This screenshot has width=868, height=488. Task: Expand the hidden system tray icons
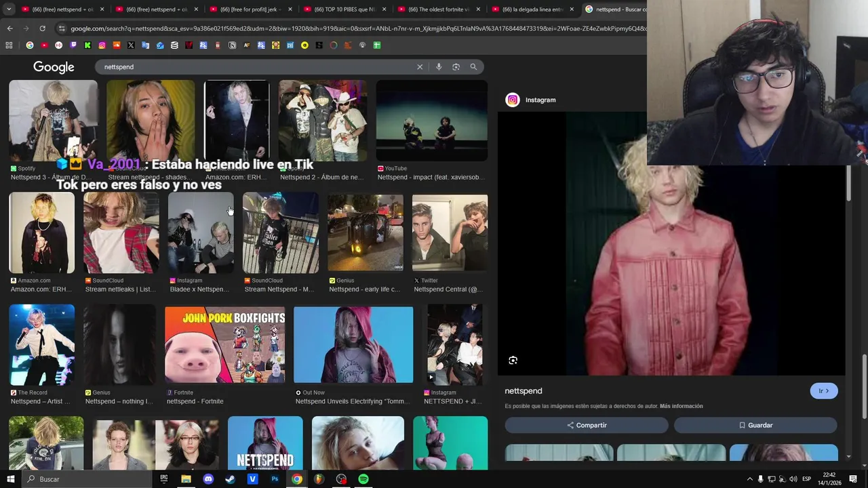pyautogui.click(x=749, y=479)
